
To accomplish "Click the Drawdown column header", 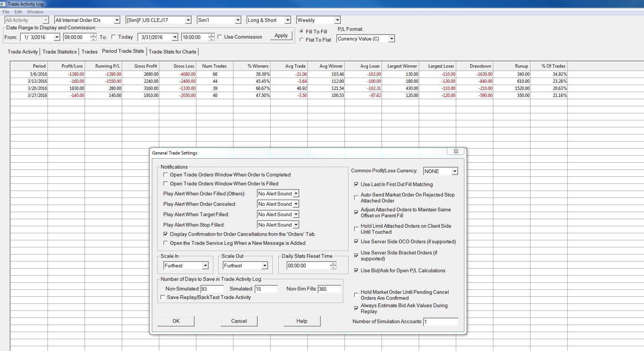I will tap(475, 66).
